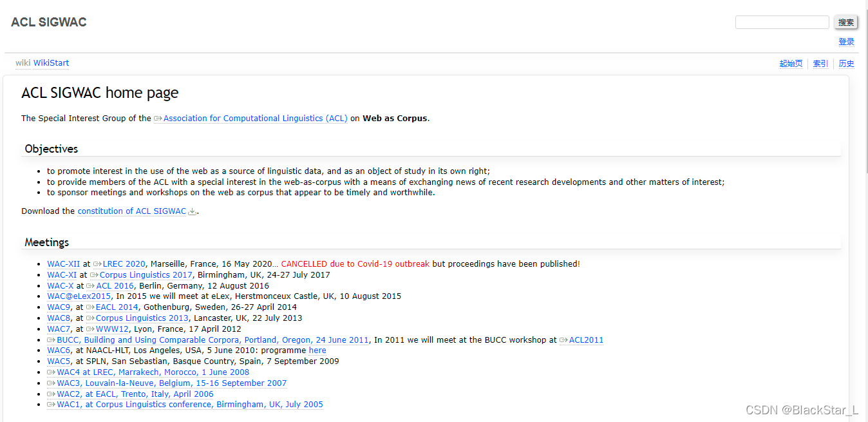Download the constitution of ACL SIGWAC
This screenshot has width=868, height=422.
coord(131,211)
